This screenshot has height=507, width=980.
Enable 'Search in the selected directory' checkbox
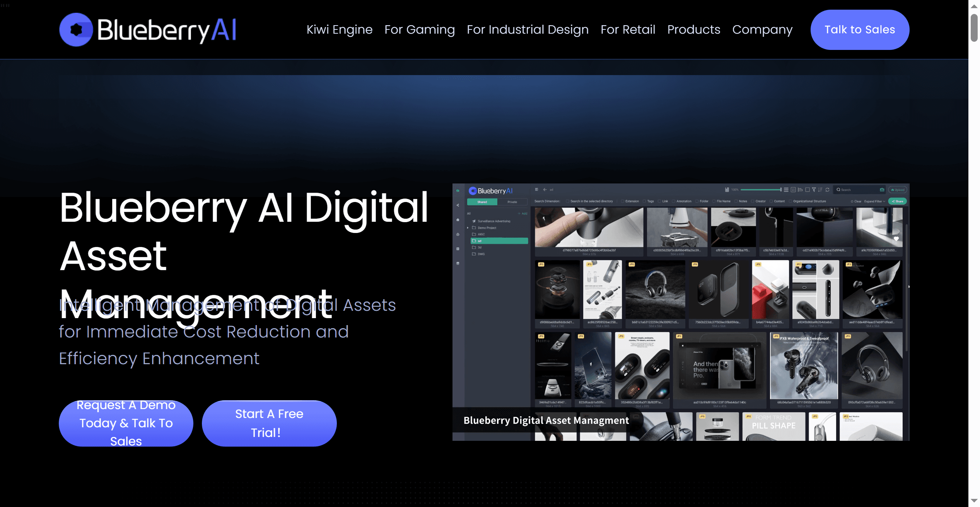tap(567, 201)
